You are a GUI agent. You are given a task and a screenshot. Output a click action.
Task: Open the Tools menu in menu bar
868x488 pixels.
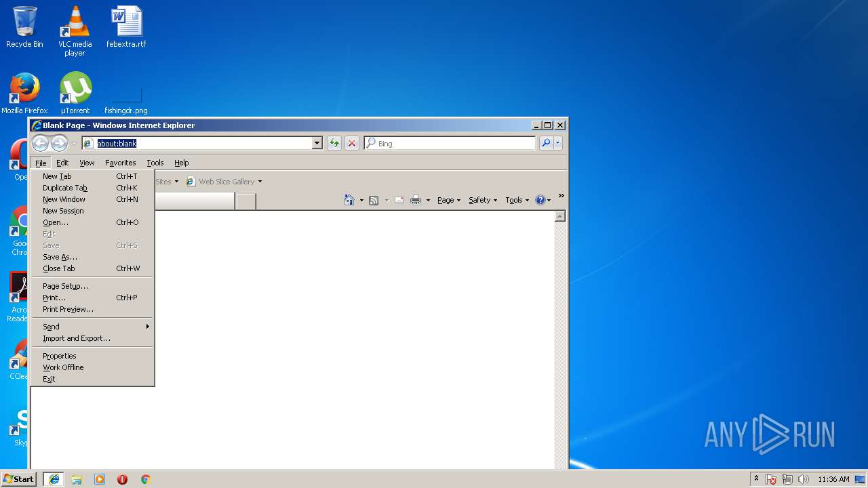coord(155,163)
